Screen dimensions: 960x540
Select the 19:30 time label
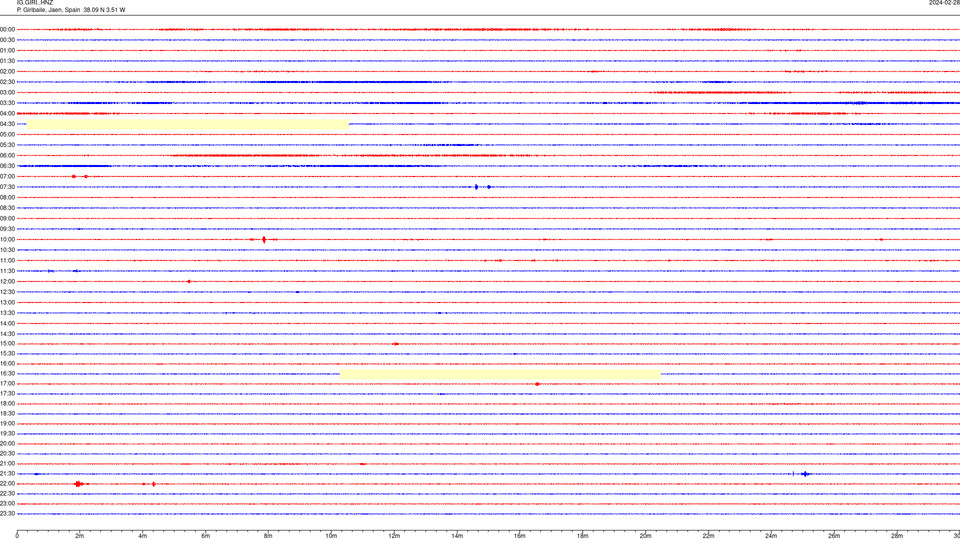[7, 433]
